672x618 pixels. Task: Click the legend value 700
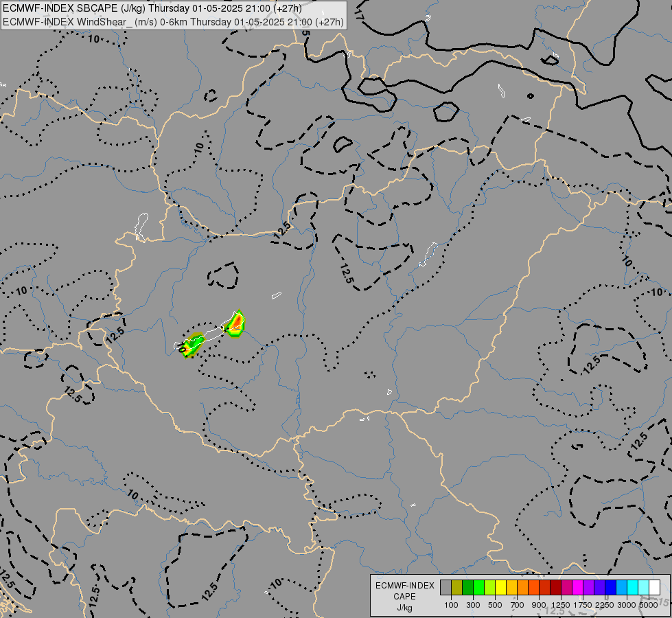[x=518, y=605]
